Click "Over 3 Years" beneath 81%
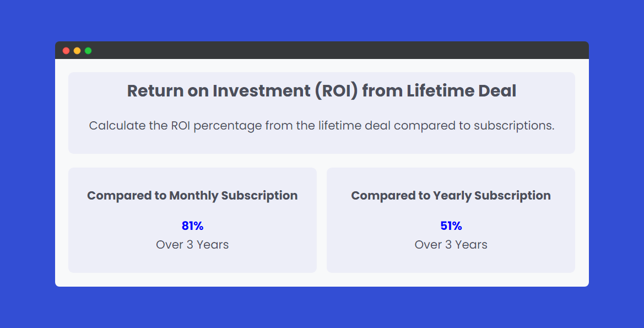Screen dimensions: 644x328 (x=192, y=245)
